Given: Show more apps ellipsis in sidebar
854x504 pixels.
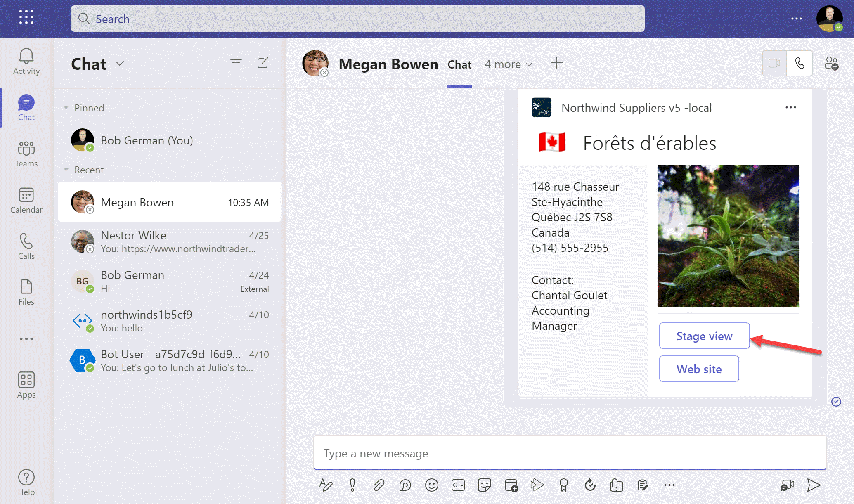Looking at the screenshot, I should click(26, 339).
